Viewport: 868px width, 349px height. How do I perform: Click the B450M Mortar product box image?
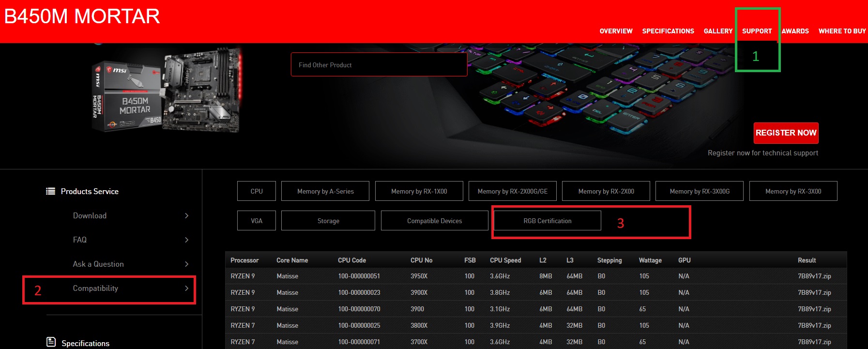(127, 96)
